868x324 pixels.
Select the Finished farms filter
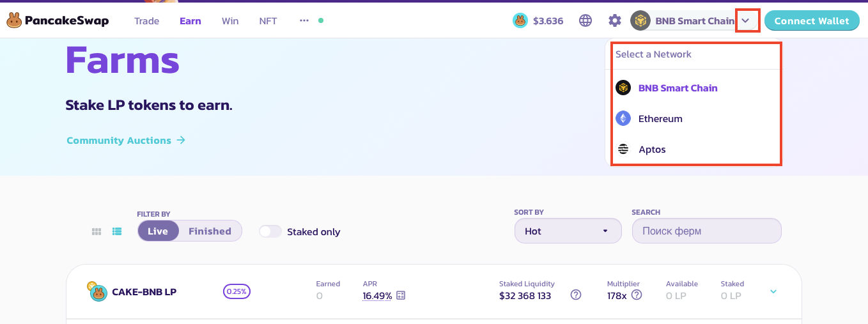pyautogui.click(x=210, y=231)
